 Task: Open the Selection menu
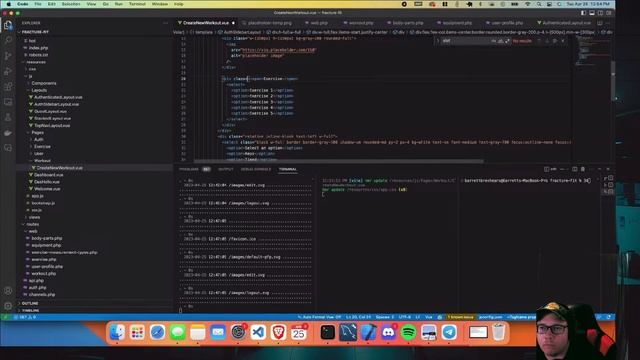tap(71, 4)
